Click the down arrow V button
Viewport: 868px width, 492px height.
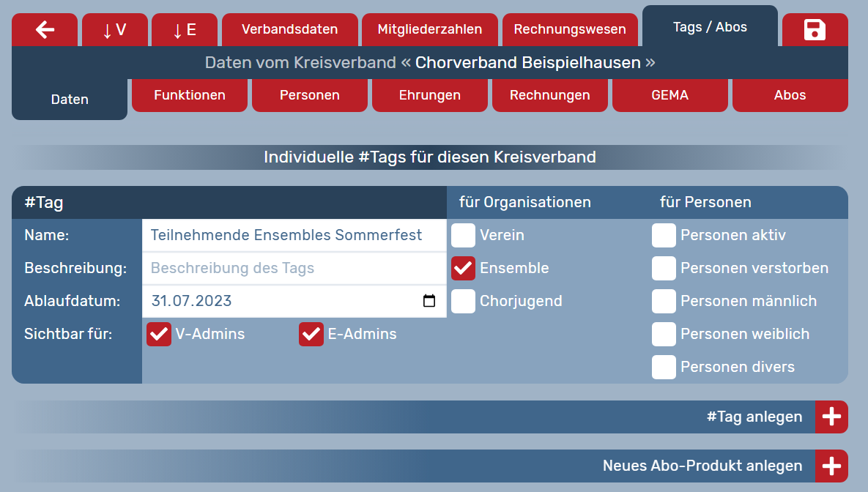(x=114, y=30)
